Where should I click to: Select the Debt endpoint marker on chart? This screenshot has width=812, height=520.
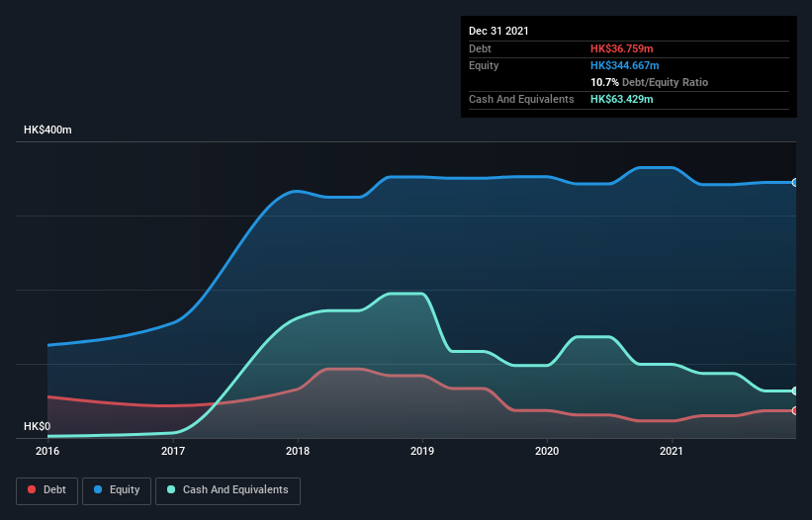pos(795,411)
